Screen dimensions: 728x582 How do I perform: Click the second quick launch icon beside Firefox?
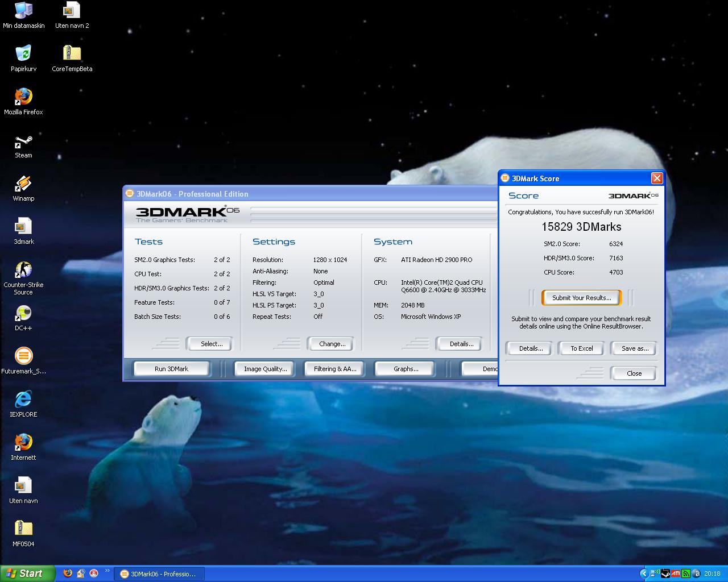[81, 573]
